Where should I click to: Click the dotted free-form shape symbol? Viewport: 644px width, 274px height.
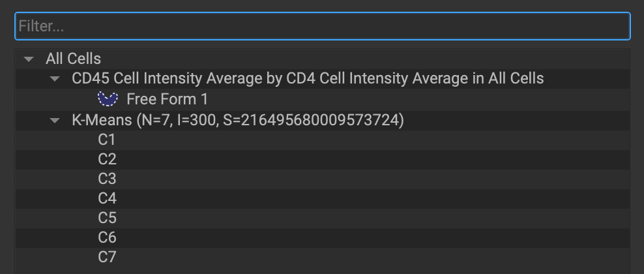pos(108,99)
